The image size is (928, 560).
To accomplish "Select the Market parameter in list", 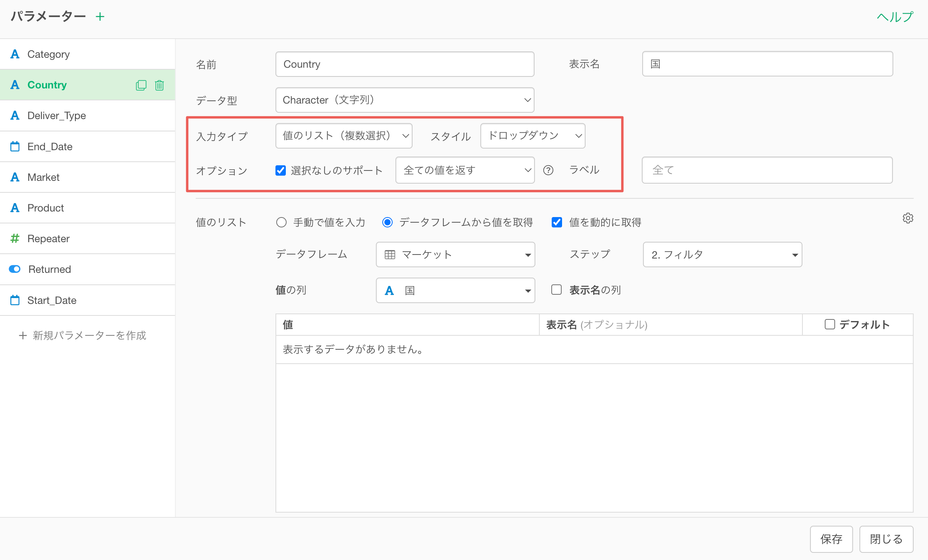I will (x=43, y=177).
